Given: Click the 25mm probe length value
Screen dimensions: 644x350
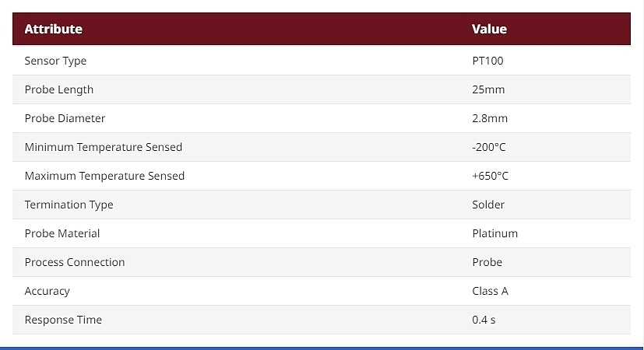Looking at the screenshot, I should 488,89.
